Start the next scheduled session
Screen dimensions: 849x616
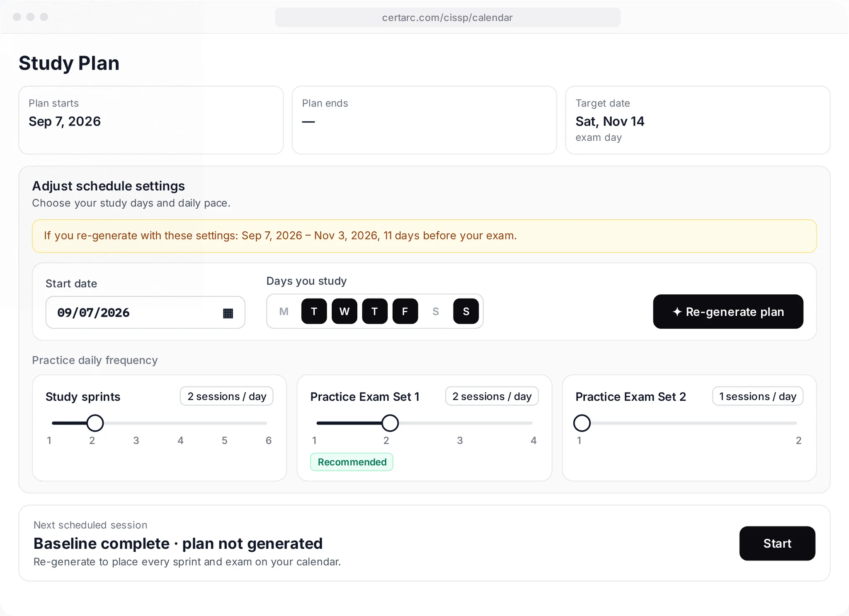[x=777, y=543]
